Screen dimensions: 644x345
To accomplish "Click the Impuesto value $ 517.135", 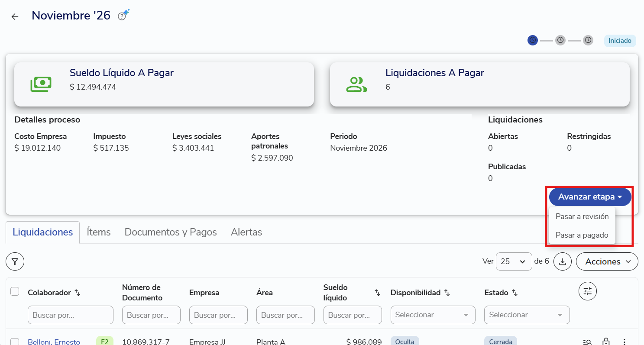I will (x=111, y=148).
